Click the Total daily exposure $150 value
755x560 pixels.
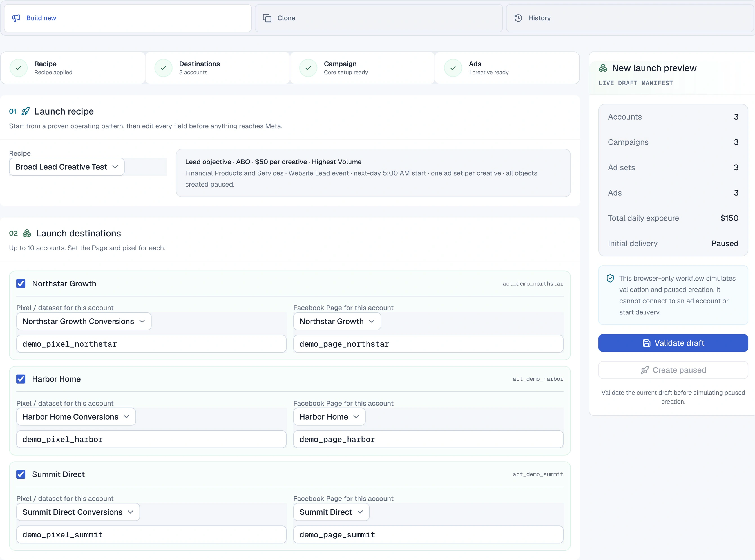[729, 218]
